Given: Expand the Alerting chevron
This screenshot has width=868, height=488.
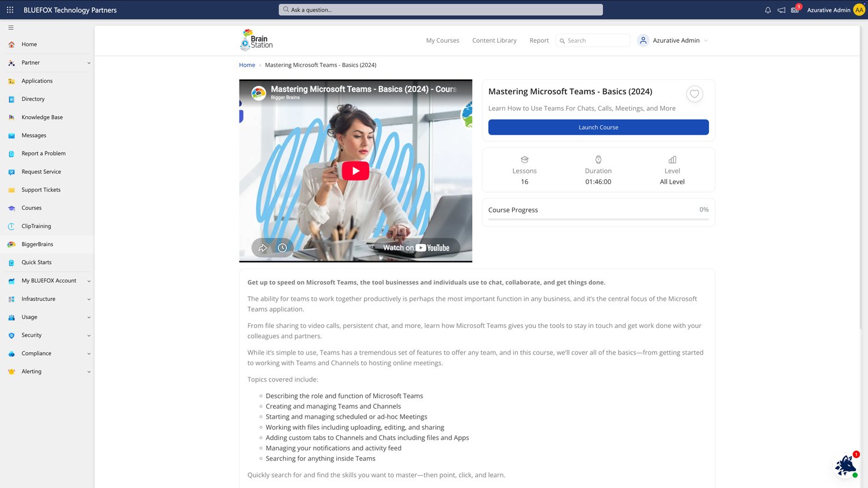Looking at the screenshot, I should tap(89, 372).
